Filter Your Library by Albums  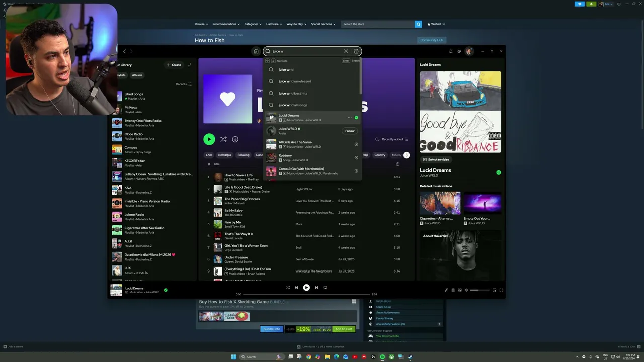pos(137,75)
